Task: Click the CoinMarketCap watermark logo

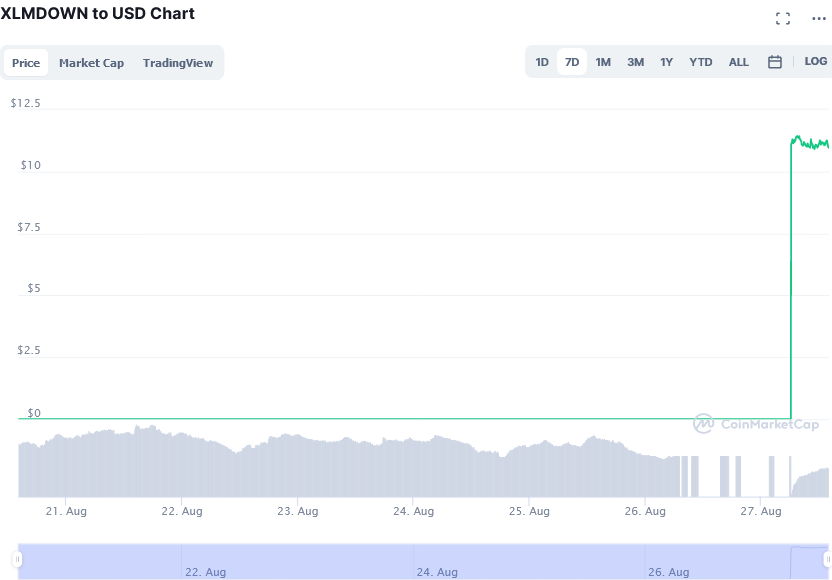Action: 756,424
